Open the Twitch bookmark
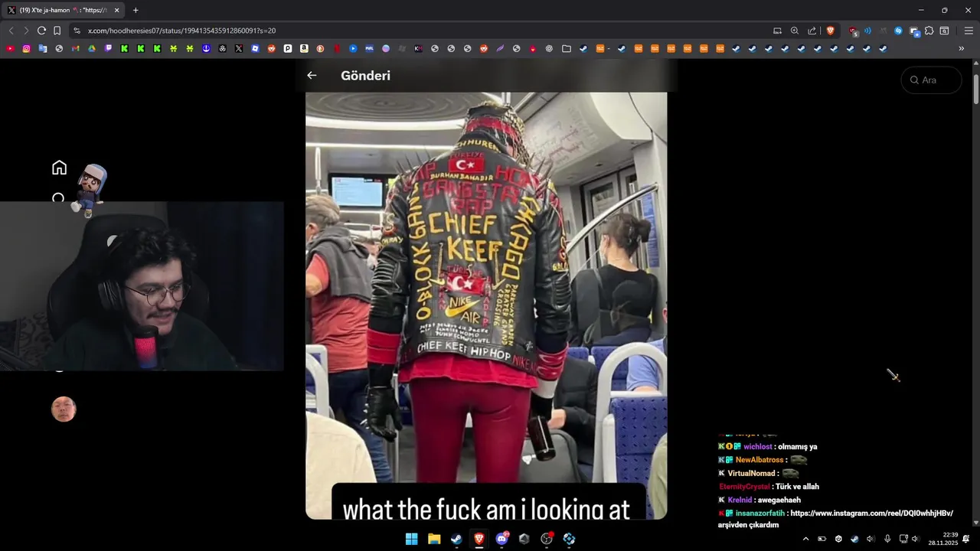The width and height of the screenshot is (980, 551). coord(108,48)
